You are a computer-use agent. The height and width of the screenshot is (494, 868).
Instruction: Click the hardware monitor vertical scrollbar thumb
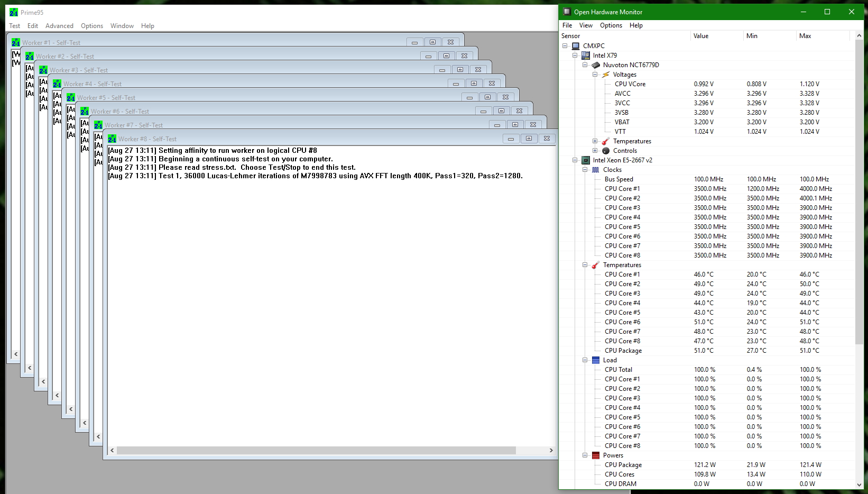coord(859,191)
